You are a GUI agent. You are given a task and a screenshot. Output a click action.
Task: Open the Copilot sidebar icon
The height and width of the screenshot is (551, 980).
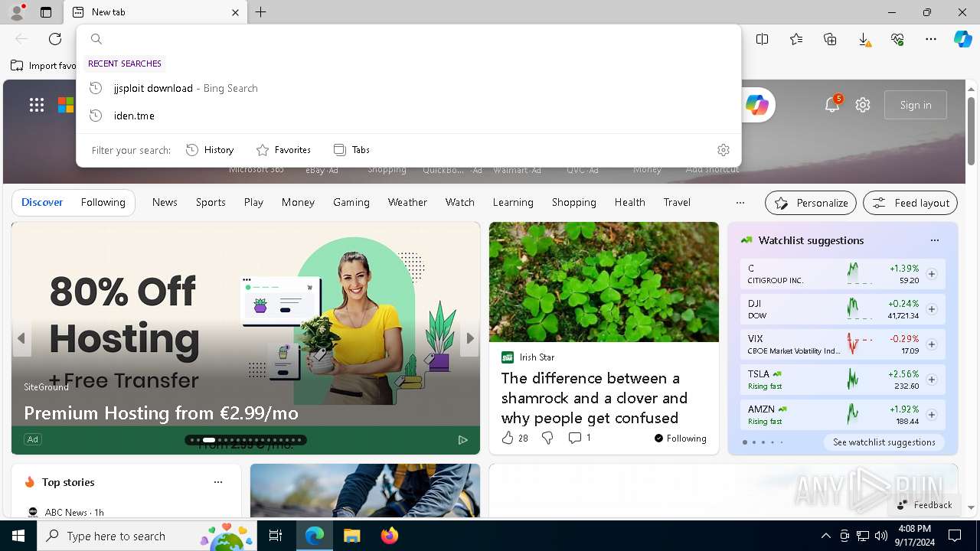[x=962, y=39]
